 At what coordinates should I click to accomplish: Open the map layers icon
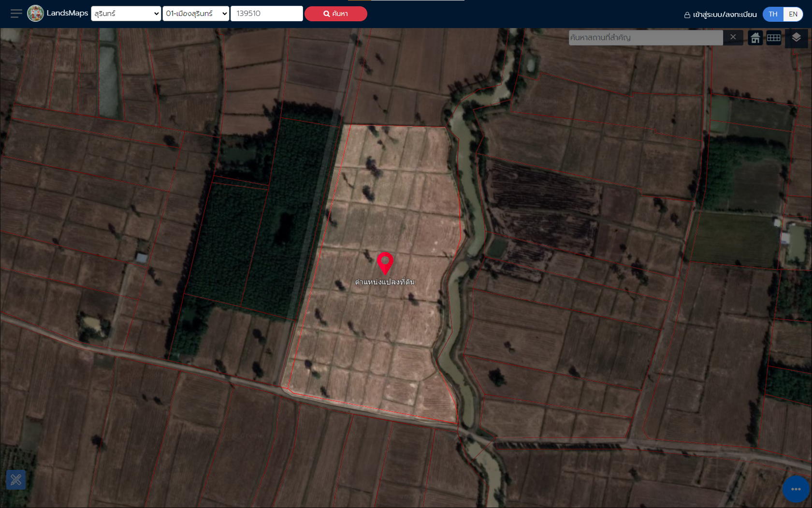[x=797, y=37]
